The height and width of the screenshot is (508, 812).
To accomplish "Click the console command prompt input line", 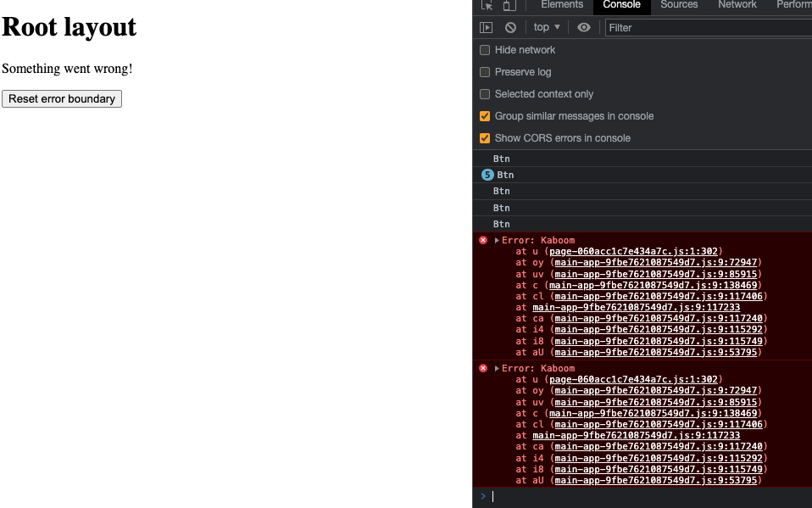I will point(652,497).
